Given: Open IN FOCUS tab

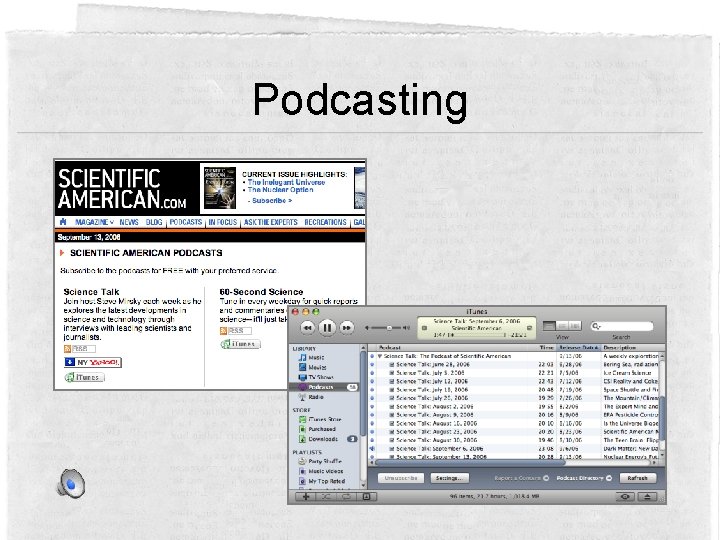Looking at the screenshot, I should tap(223, 222).
